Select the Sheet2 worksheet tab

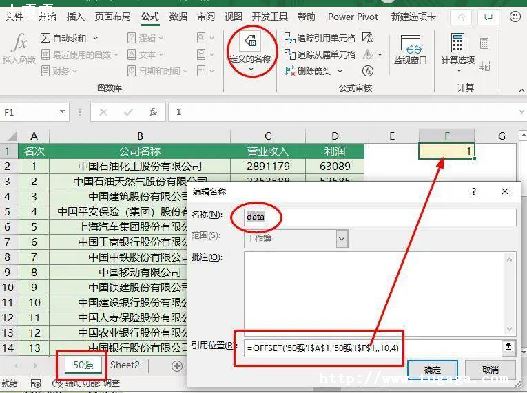coord(124,365)
